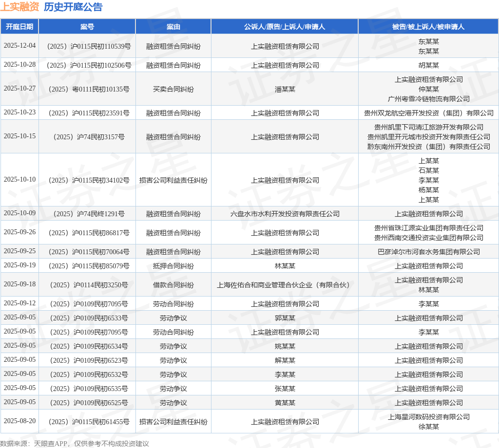Click plaintiff 张某某
This screenshot has width=499, height=448.
(285, 389)
